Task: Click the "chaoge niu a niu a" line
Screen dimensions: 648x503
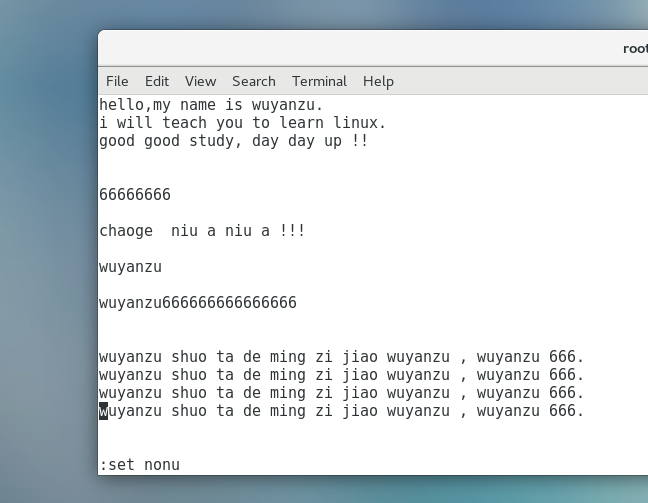Action: [201, 231]
